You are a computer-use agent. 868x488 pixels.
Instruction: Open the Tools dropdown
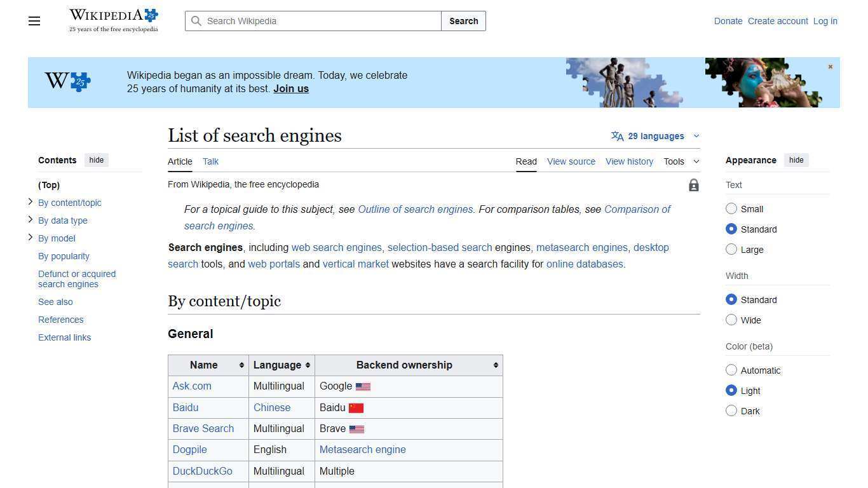(x=681, y=161)
